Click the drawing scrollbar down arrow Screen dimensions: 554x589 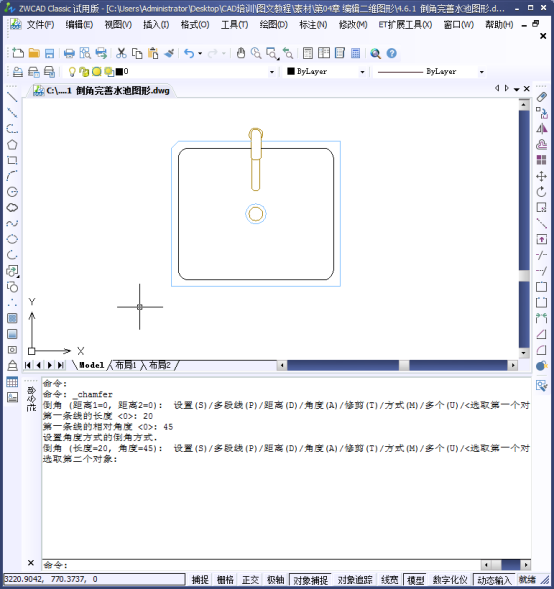pos(524,353)
